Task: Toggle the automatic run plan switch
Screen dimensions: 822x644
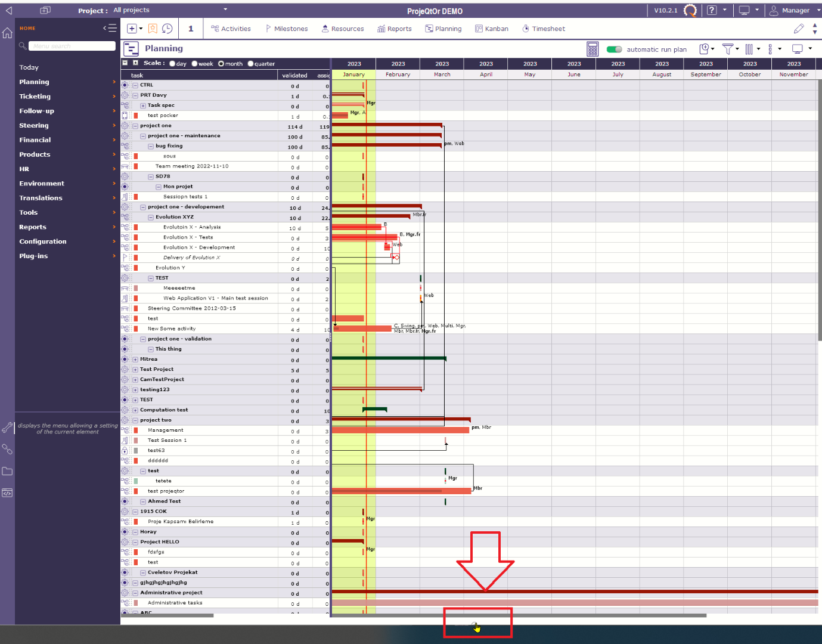Action: click(x=614, y=49)
